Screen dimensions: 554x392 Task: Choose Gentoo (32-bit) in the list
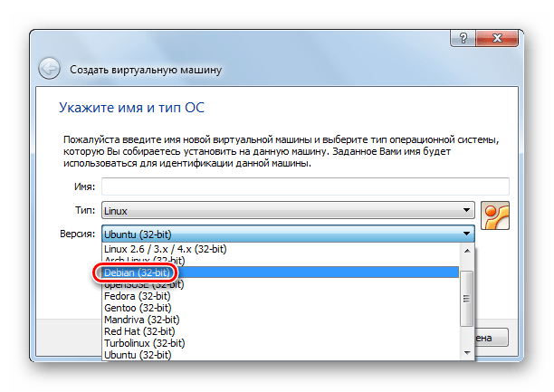[138, 307]
